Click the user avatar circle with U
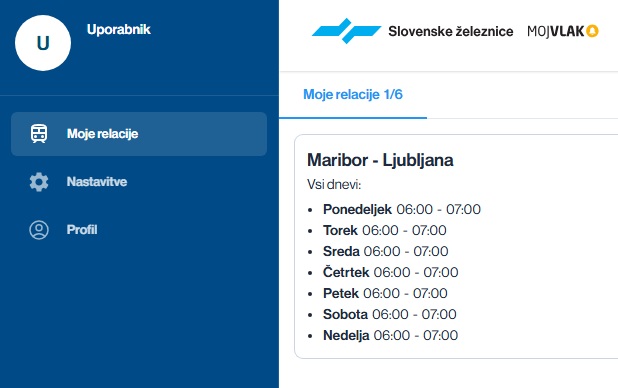 (x=43, y=43)
